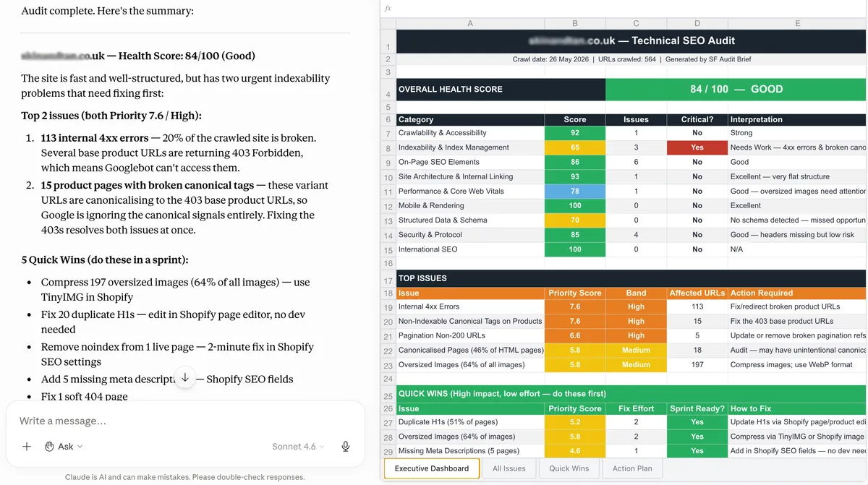868x485 pixels.
Task: Click the Duplicate H1s (51% of pages) cell
Action: point(470,422)
